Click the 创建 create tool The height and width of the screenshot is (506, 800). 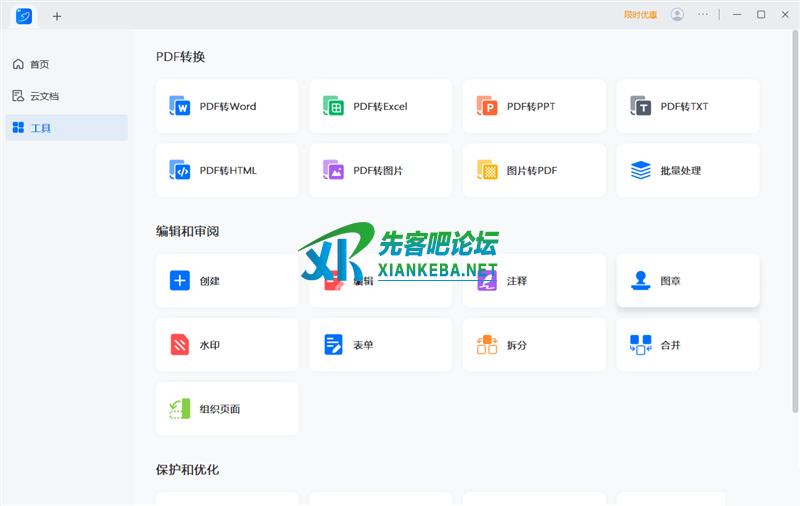click(x=227, y=281)
